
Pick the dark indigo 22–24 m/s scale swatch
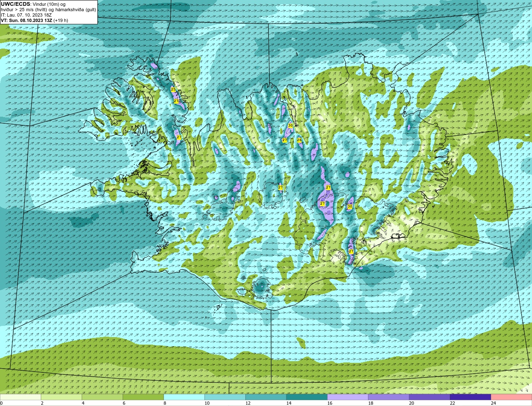pos(471,397)
